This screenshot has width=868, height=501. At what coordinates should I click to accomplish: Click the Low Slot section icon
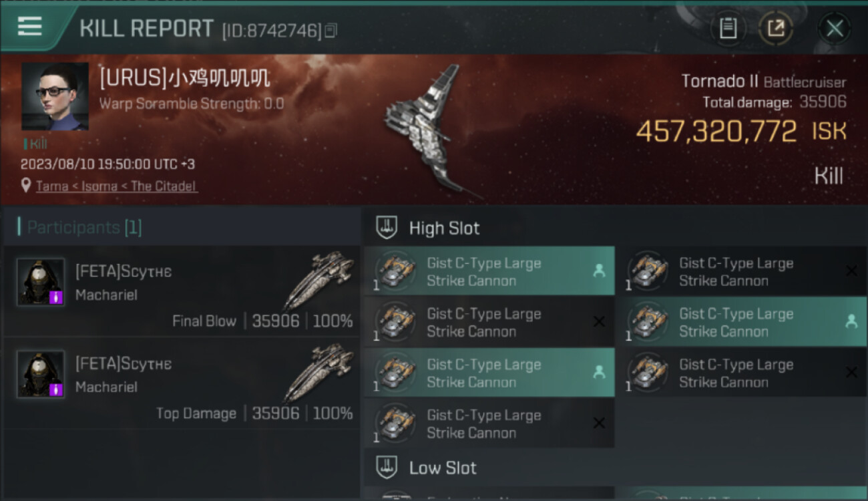387,467
